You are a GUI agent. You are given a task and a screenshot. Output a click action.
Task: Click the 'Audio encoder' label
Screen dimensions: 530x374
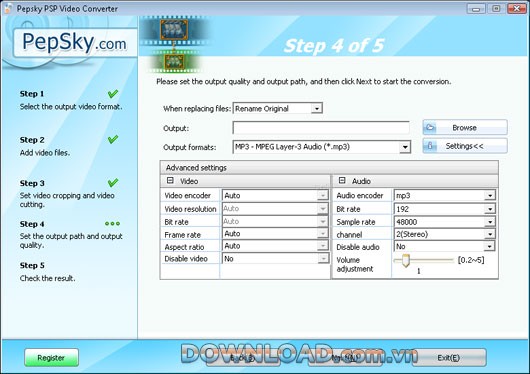pyautogui.click(x=360, y=195)
